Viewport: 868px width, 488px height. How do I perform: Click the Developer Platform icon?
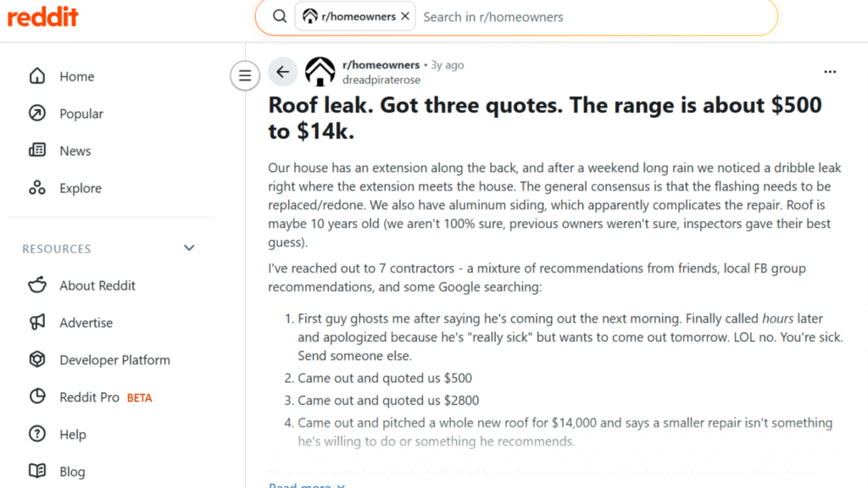[x=37, y=359]
